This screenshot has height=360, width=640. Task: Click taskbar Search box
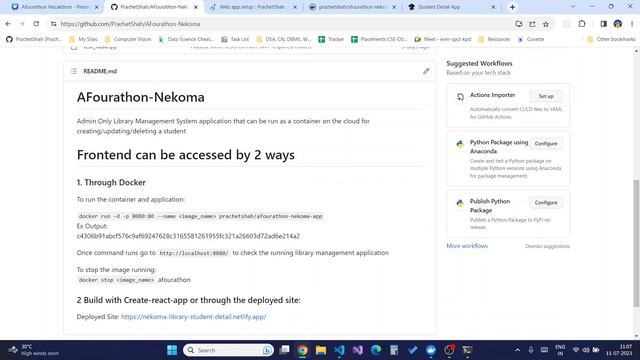tap(228, 350)
